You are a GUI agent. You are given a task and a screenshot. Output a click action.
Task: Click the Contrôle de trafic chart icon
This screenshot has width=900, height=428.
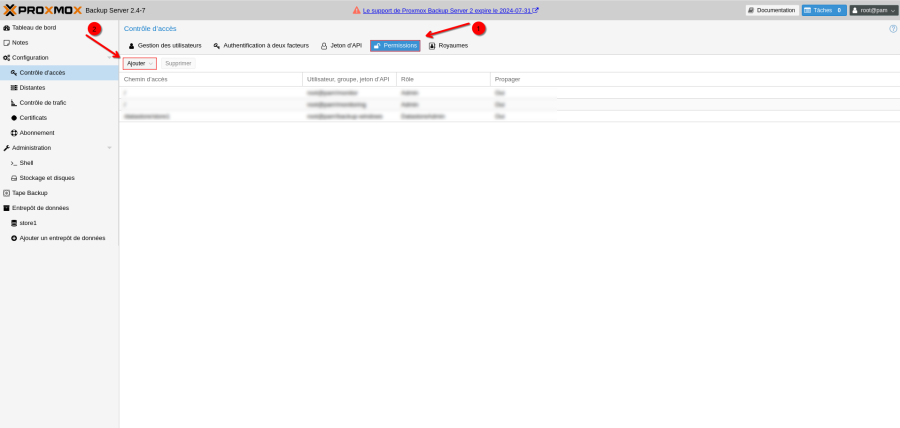pyautogui.click(x=14, y=103)
